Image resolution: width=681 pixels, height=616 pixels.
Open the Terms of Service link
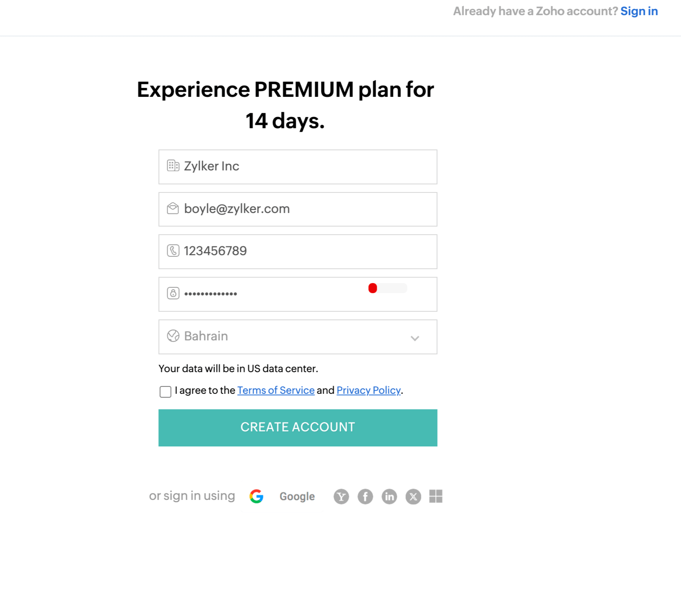[276, 390]
